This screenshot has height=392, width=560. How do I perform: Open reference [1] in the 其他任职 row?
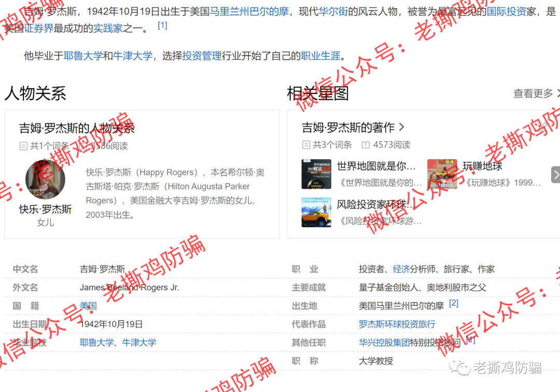coord(471,340)
